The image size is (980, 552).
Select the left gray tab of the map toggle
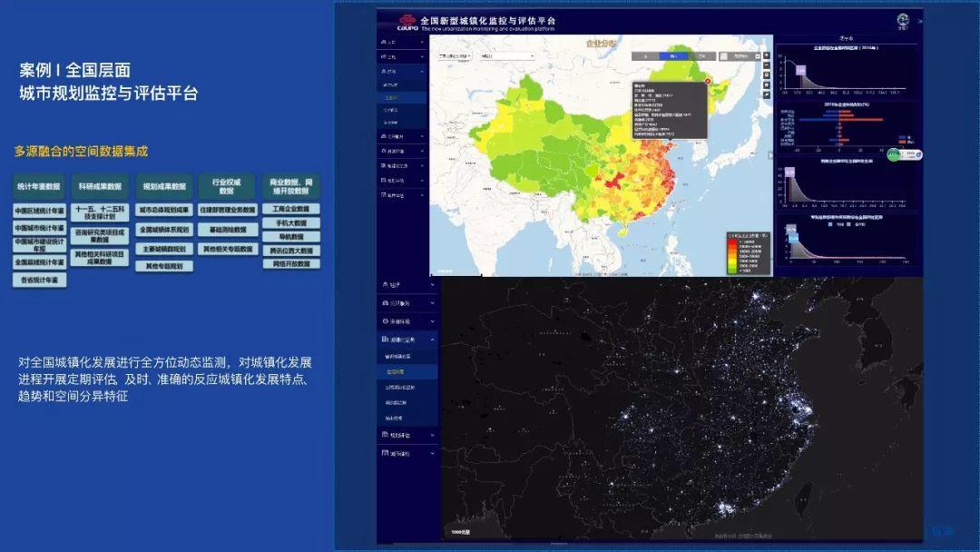tap(645, 56)
